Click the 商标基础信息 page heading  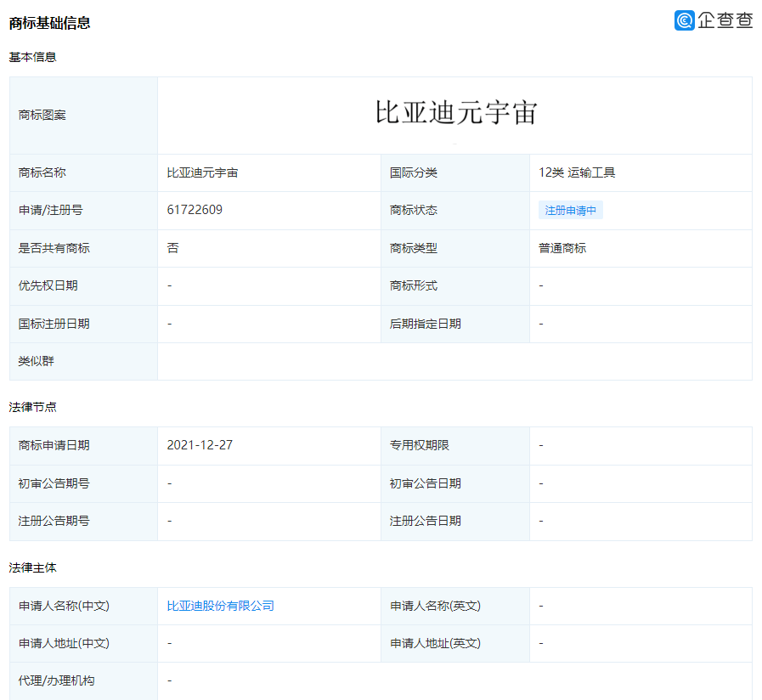coord(49,23)
